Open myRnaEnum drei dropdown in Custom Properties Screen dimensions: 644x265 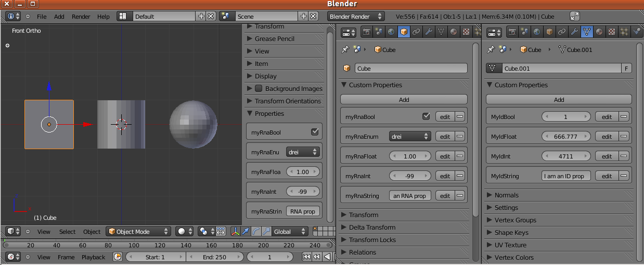pyautogui.click(x=410, y=137)
